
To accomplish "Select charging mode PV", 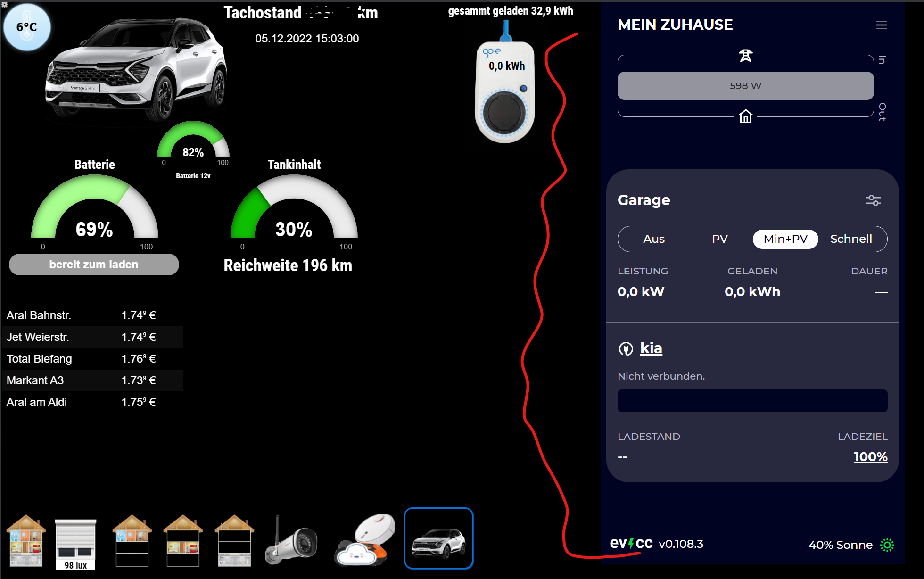I will 719,239.
